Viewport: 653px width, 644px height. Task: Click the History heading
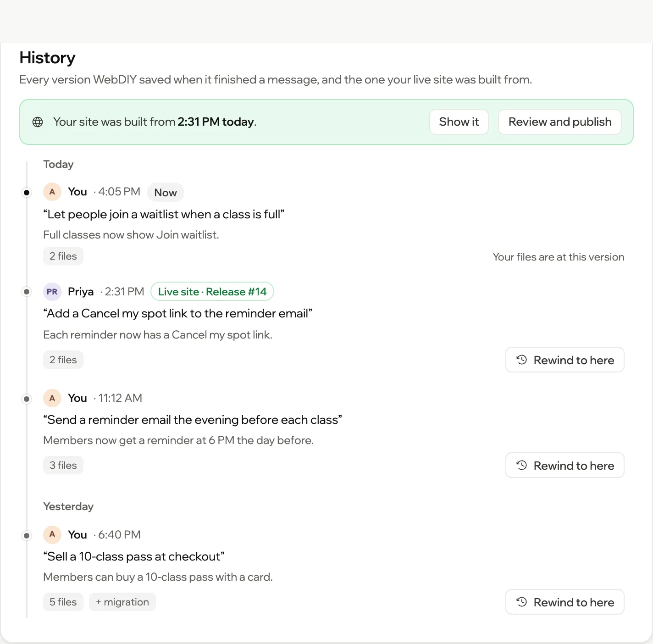click(x=47, y=58)
